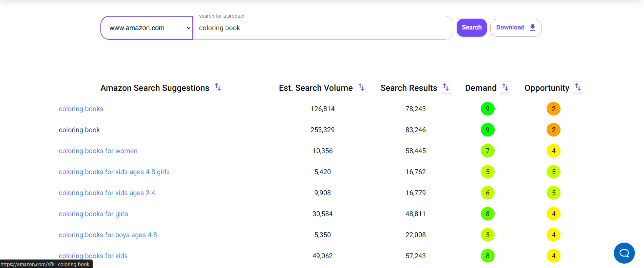Viewport: 644px width, 268px height.
Task: Open 'coloring books for women' link
Action: click(98, 151)
